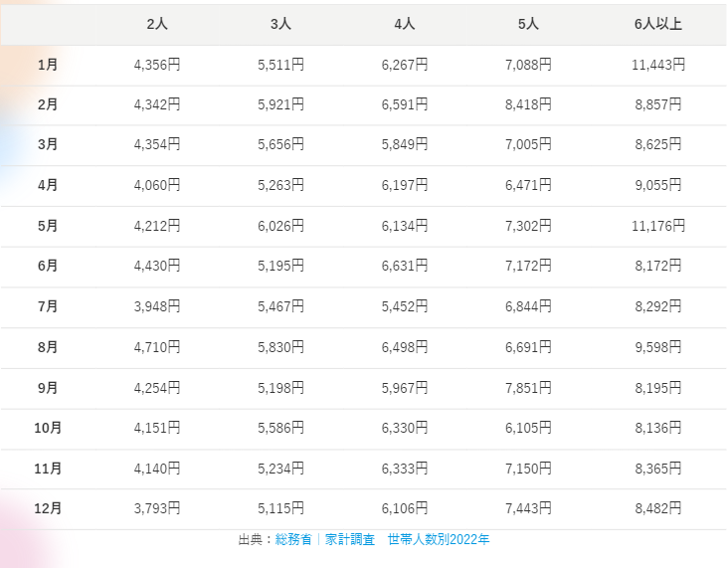Open the 総務省 source link
Image resolution: width=728 pixels, height=568 pixels.
[x=293, y=540]
